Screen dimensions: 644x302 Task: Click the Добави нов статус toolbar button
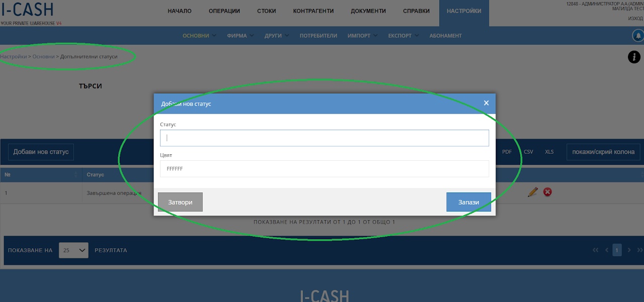tap(41, 152)
